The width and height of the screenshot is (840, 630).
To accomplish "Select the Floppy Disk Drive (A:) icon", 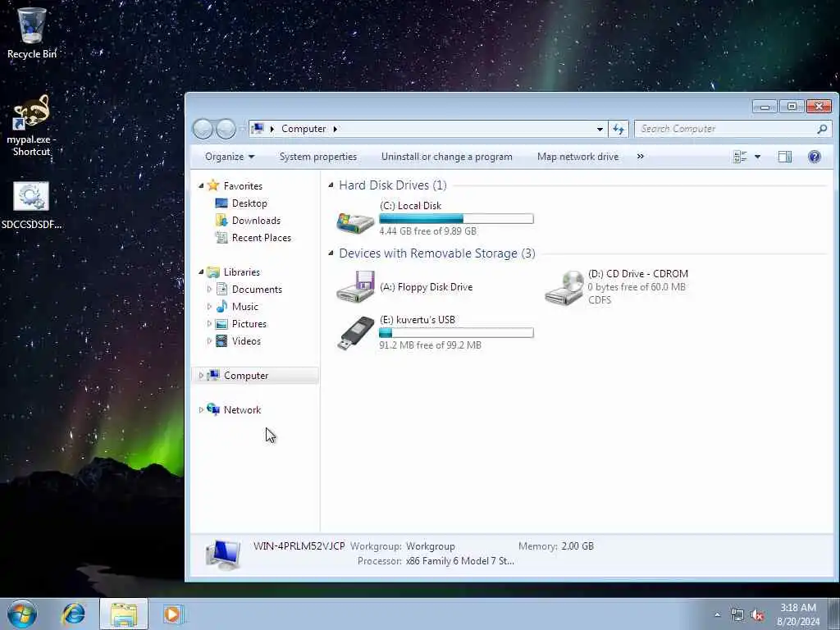I will pyautogui.click(x=355, y=286).
